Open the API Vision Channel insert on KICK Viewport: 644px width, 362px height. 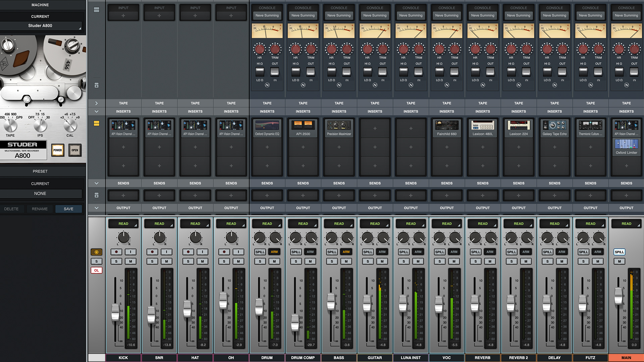[123, 128]
